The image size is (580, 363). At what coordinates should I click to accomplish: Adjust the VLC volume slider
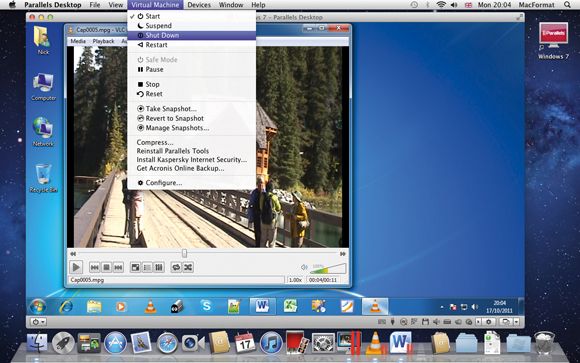click(x=329, y=268)
